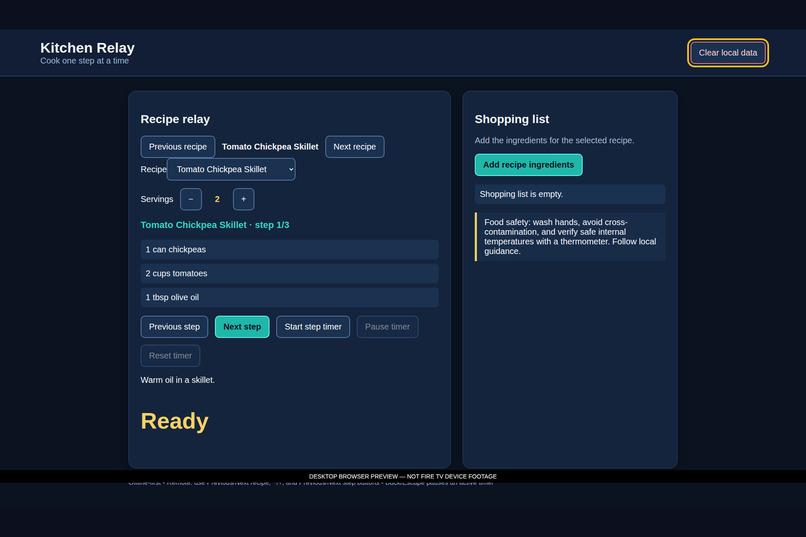The height and width of the screenshot is (537, 806).
Task: Click the Food safety notice text
Action: tap(570, 237)
